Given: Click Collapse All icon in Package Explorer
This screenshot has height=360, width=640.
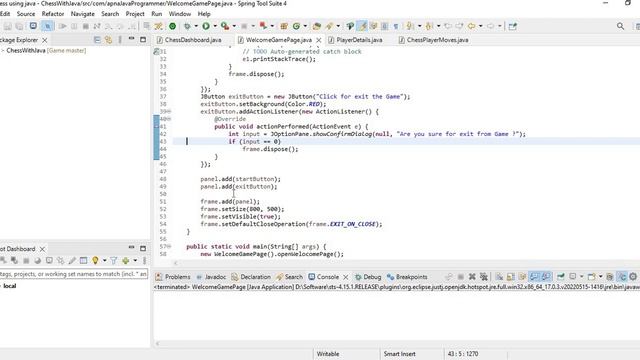Looking at the screenshot, I should click(97, 40).
